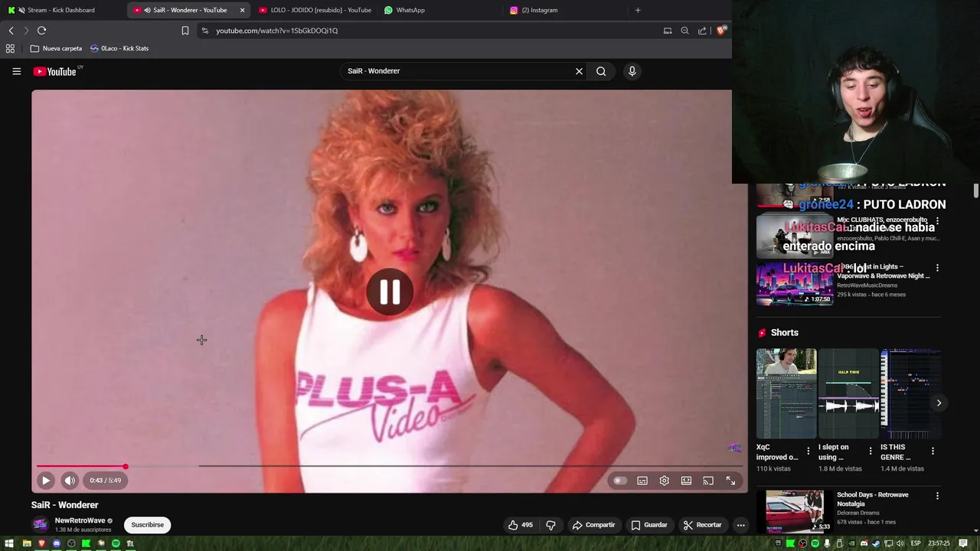
Task: Turn on subtitles in the player
Action: [642, 481]
